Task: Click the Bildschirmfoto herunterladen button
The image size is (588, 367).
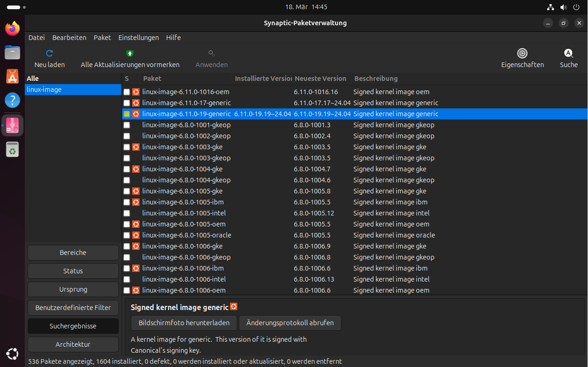Action: 184,323
